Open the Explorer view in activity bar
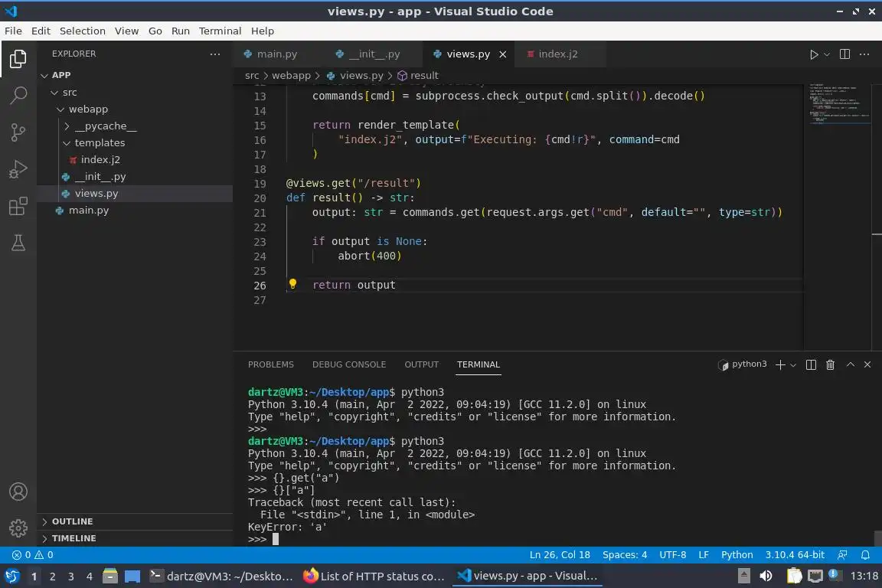This screenshot has width=882, height=588. pyautogui.click(x=18, y=58)
